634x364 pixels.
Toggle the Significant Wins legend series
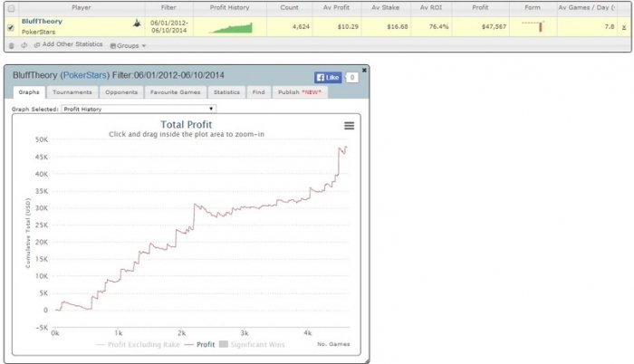(x=252, y=345)
